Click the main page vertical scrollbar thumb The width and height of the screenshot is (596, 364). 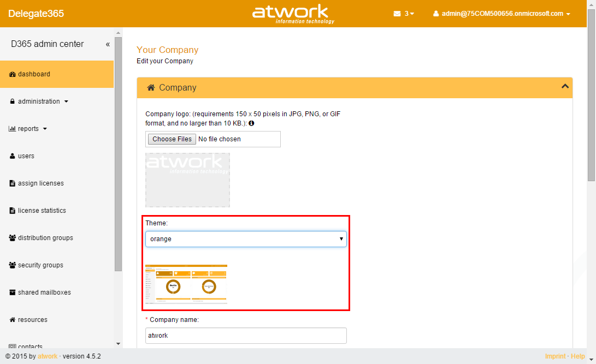point(591,95)
